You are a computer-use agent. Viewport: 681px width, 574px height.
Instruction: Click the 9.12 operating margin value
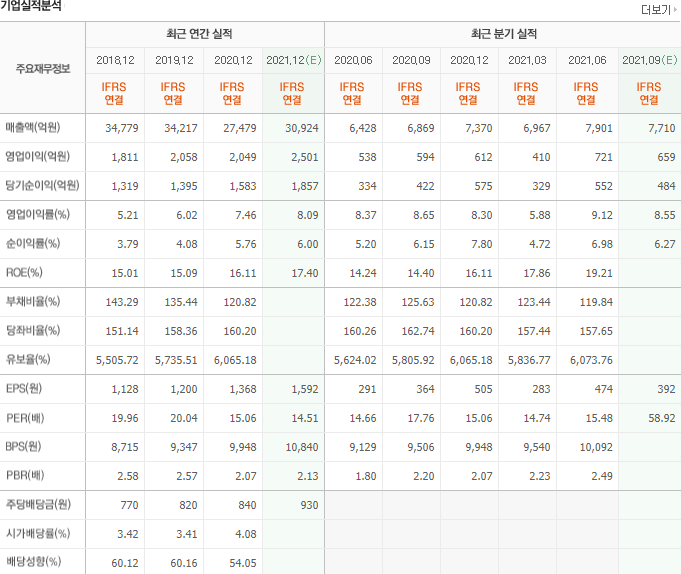(602, 215)
